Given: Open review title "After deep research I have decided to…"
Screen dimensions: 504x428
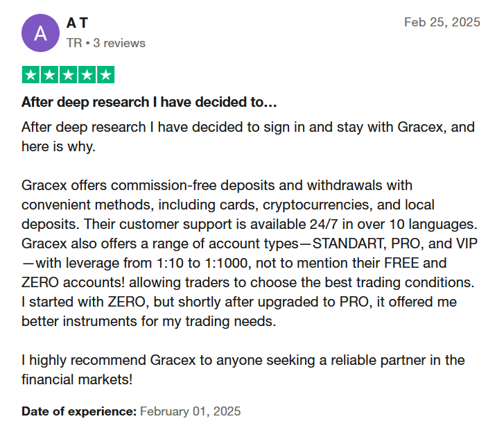Looking at the screenshot, I should (149, 102).
